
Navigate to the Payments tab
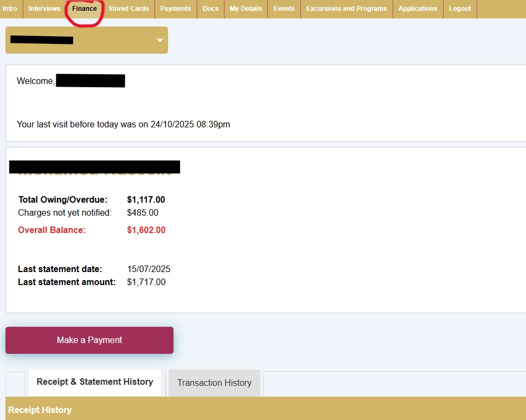[x=176, y=9]
